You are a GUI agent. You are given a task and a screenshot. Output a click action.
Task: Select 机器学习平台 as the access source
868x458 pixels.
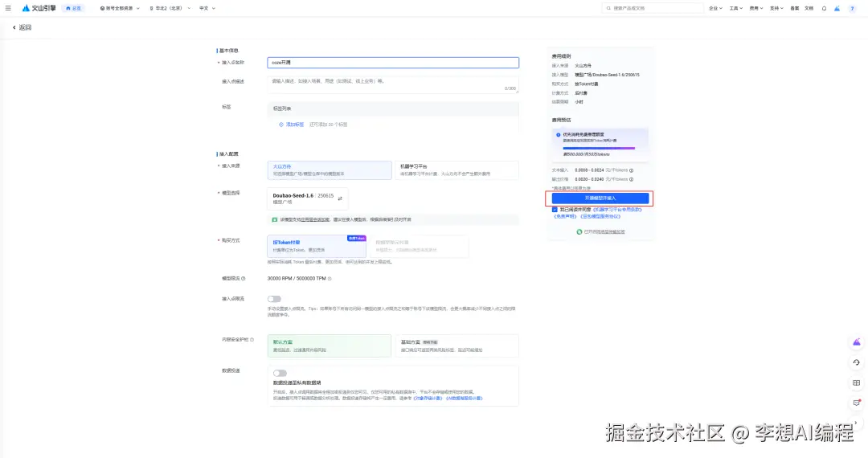pyautogui.click(x=457, y=170)
